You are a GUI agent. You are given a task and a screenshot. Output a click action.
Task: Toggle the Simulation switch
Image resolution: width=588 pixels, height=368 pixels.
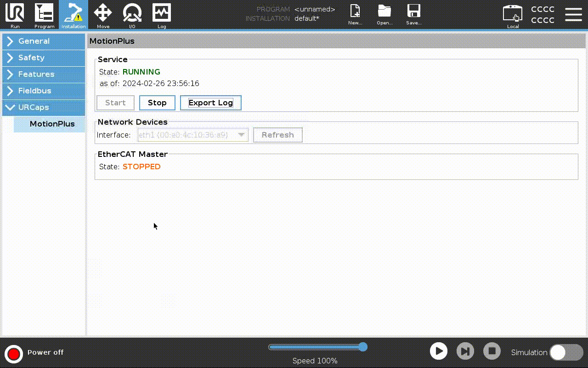(x=566, y=352)
